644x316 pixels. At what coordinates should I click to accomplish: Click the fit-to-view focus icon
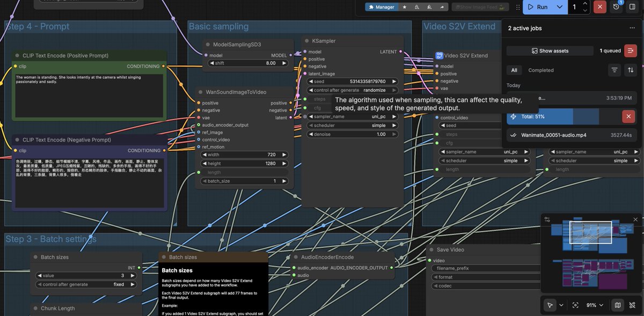(575, 305)
